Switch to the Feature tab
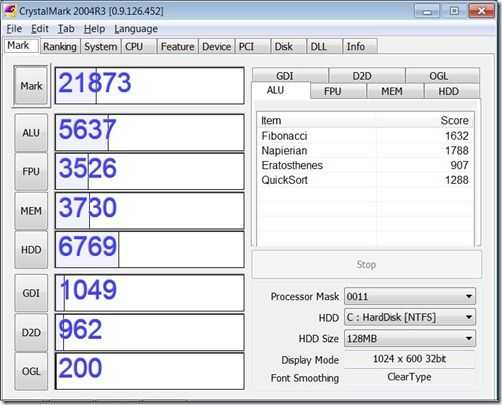 (177, 46)
